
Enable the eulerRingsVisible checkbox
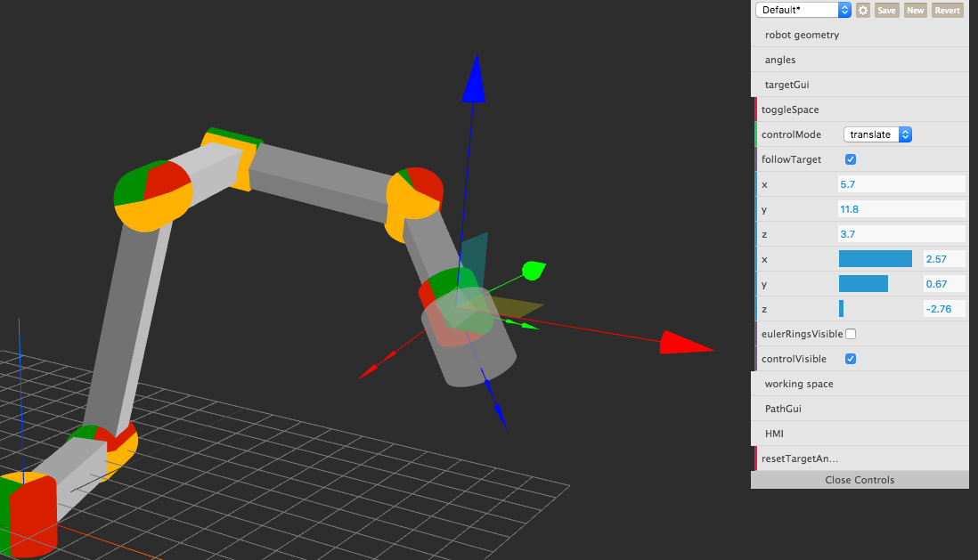(850, 334)
